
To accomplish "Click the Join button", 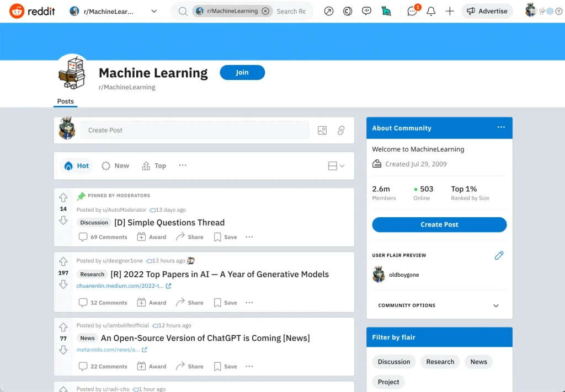I will (x=242, y=72).
